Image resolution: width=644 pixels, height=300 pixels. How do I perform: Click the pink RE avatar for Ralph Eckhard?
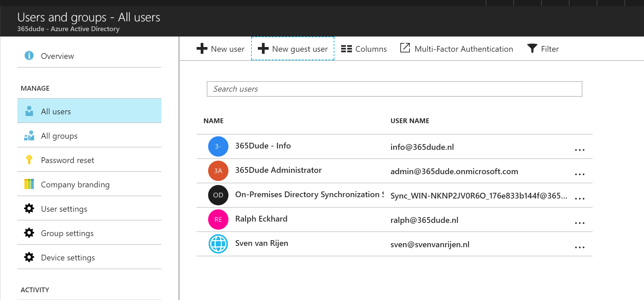(x=218, y=220)
